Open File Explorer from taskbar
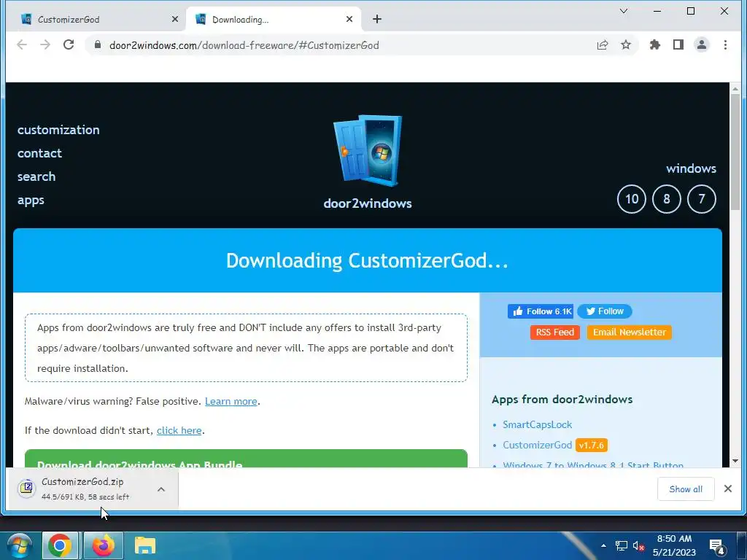This screenshot has width=747, height=560. [x=145, y=545]
